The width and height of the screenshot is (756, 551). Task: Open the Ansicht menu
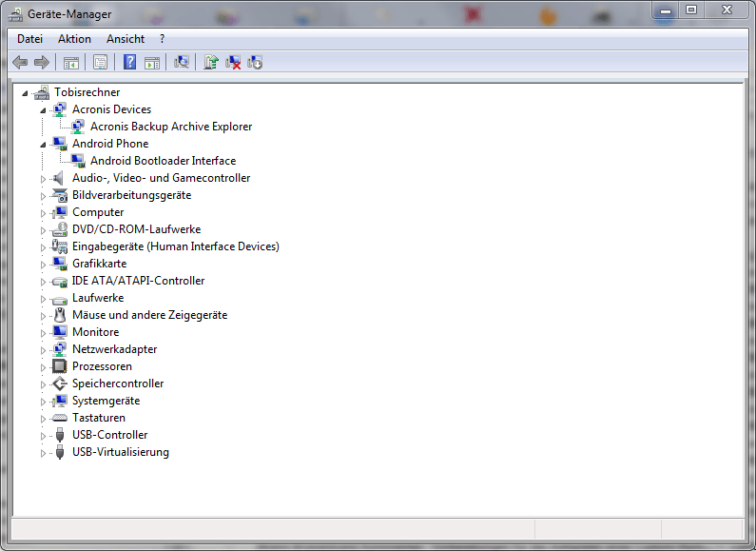click(126, 39)
